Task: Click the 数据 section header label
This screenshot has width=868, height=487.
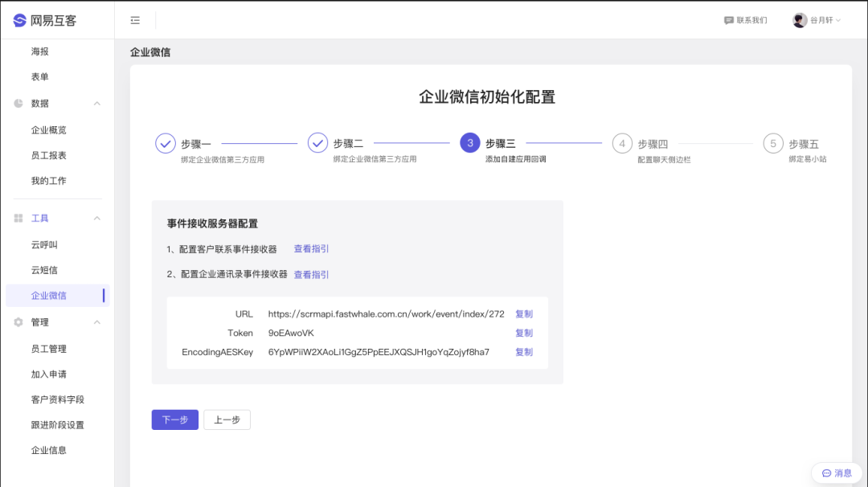Action: 40,104
